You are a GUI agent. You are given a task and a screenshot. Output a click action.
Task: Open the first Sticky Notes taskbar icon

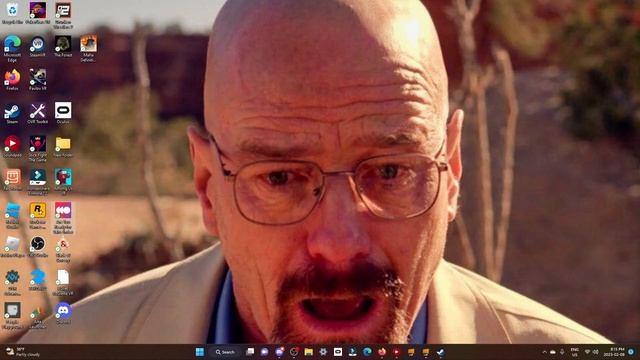pos(411,352)
